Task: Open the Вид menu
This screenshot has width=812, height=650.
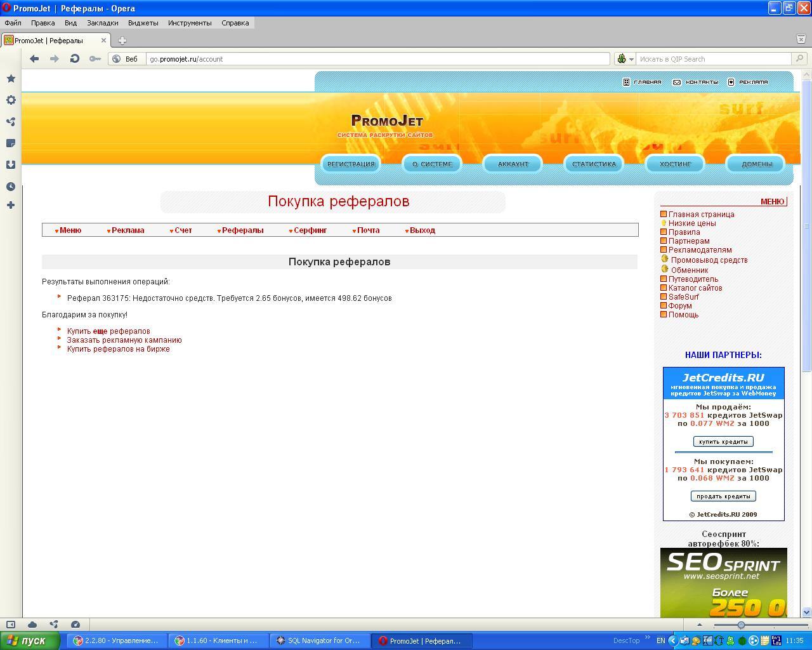Action: click(70, 23)
